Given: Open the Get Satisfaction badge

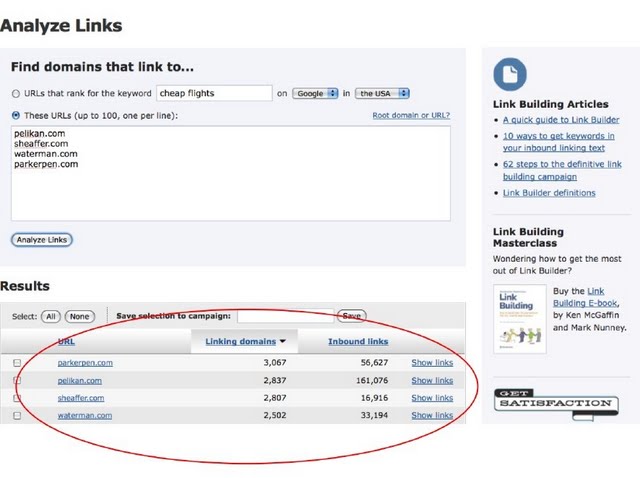Looking at the screenshot, I should pos(556,405).
